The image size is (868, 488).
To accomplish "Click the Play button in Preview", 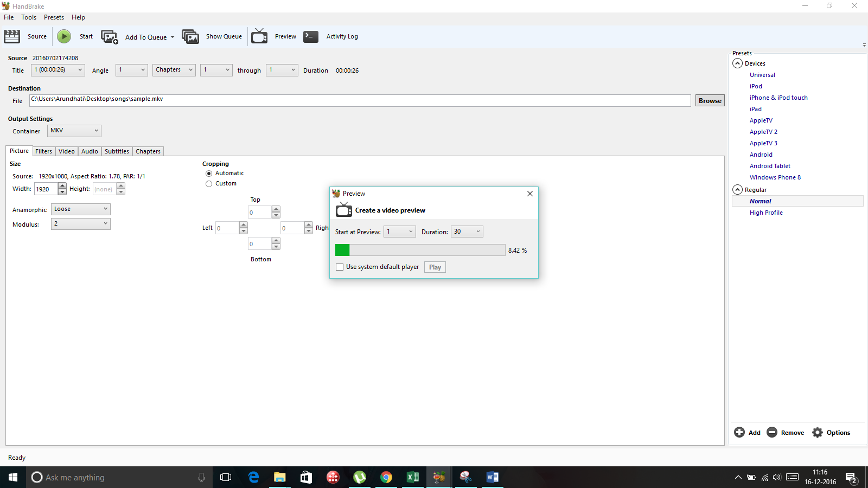I will point(435,267).
